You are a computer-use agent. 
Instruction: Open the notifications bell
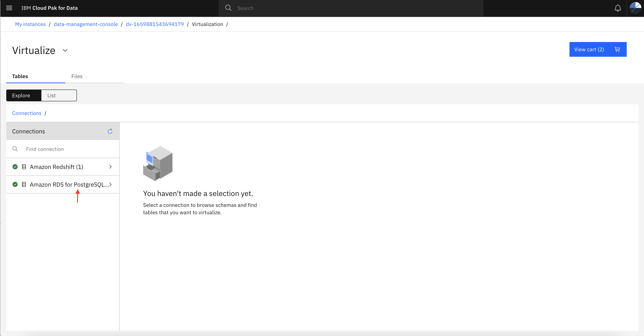[618, 8]
